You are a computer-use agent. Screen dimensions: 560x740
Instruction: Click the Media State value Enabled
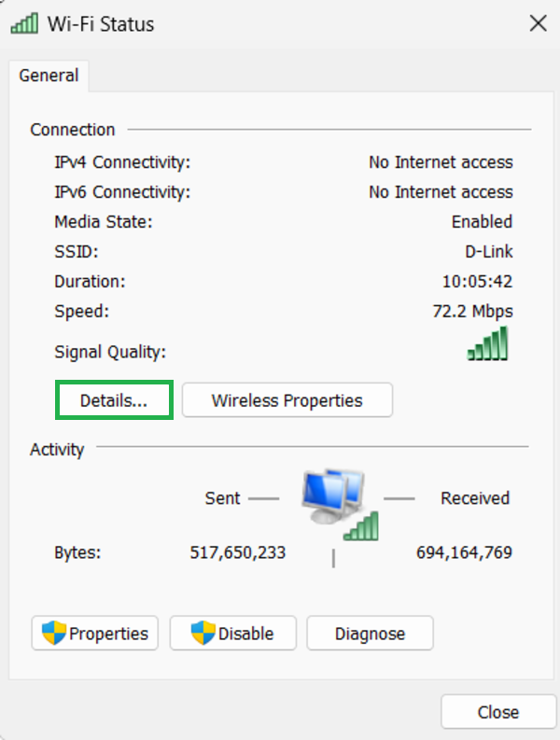click(x=482, y=222)
